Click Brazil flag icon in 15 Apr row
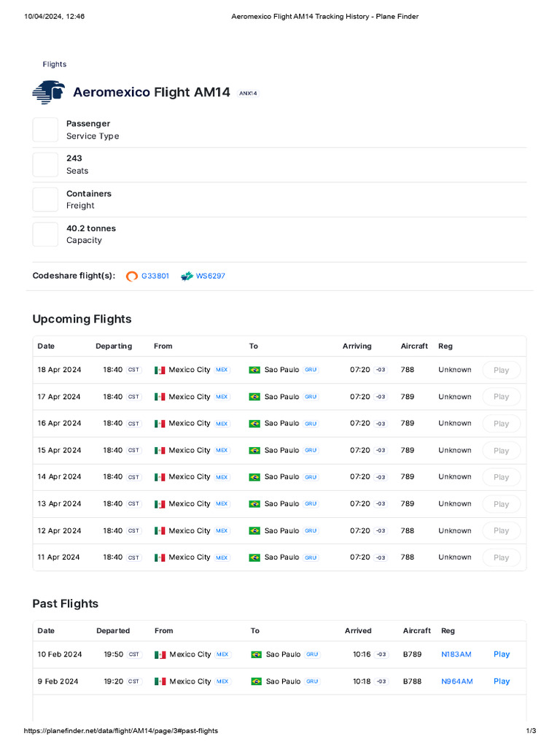This screenshot has height=747, width=560. tap(254, 450)
